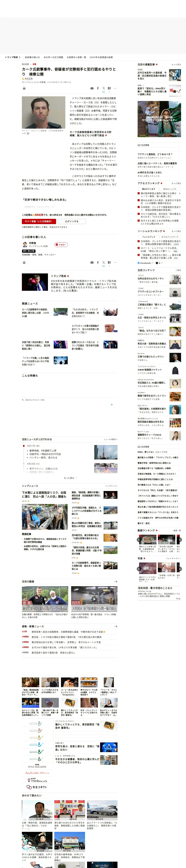Screen dimensions: 186x868
Task: Open もっと見る beside ソーシャルランキング
Action: [x=176, y=231]
